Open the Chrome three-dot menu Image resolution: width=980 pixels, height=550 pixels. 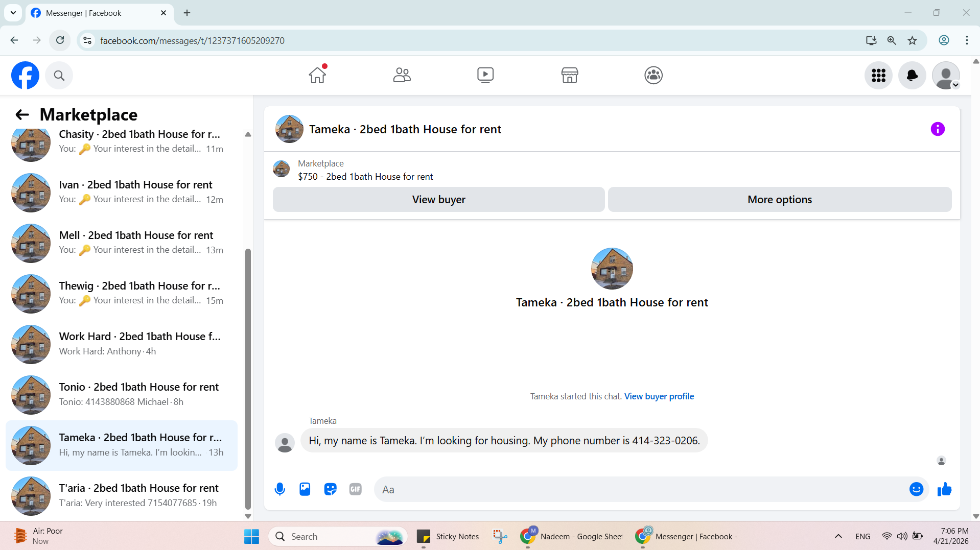click(967, 40)
